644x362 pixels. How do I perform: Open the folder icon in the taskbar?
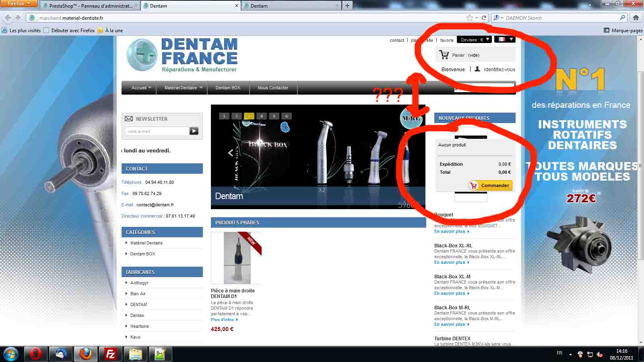click(136, 354)
